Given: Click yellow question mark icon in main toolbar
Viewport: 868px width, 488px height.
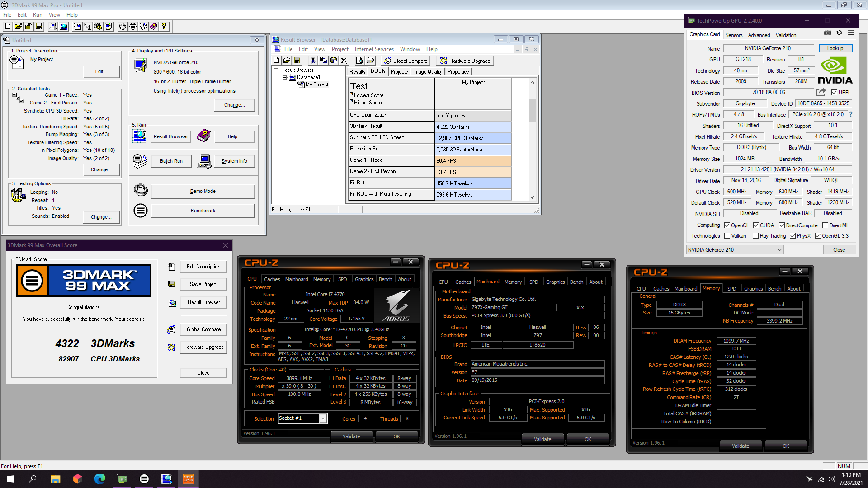Looking at the screenshot, I should pyautogui.click(x=164, y=27).
